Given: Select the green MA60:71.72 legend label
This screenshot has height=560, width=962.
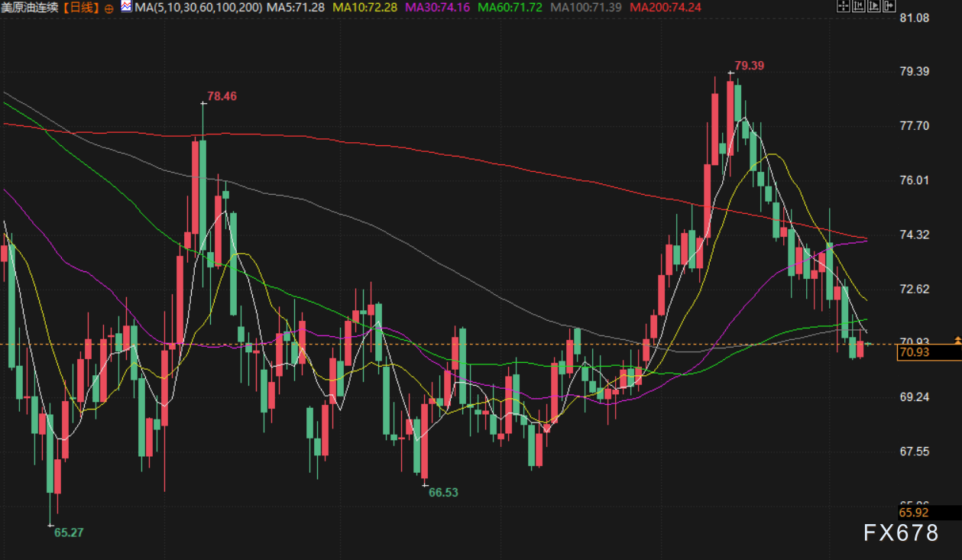Looking at the screenshot, I should click(510, 8).
